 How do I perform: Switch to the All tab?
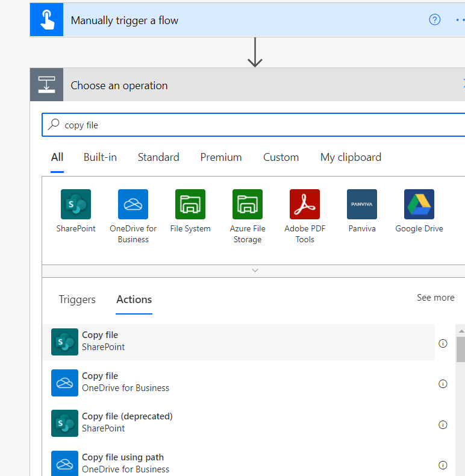[x=57, y=157]
